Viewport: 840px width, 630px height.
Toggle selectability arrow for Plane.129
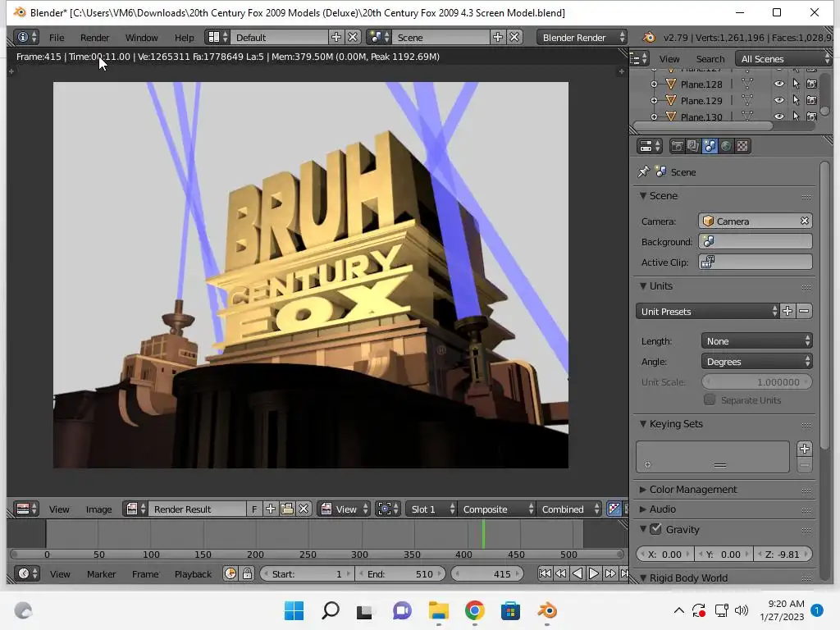click(796, 101)
